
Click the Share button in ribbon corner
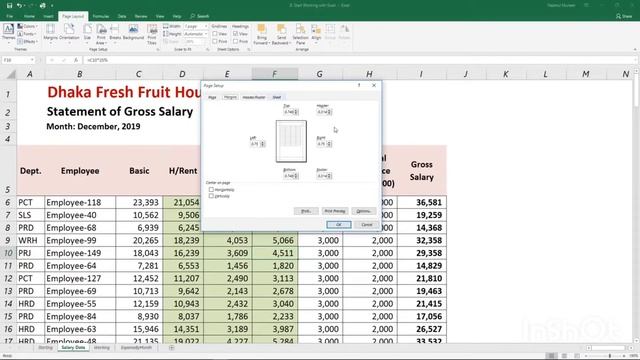tap(624, 16)
